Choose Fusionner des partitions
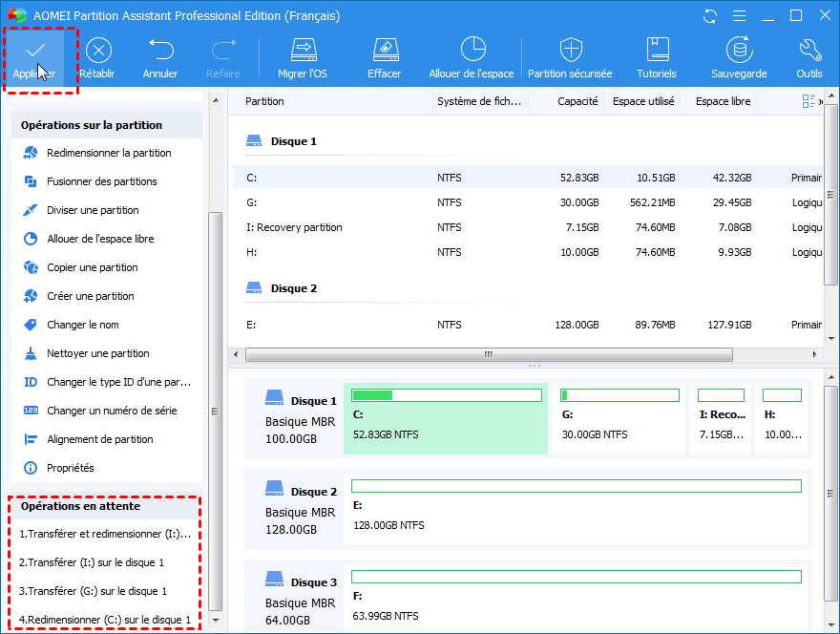Viewport: 840px width, 634px height. pos(101,181)
